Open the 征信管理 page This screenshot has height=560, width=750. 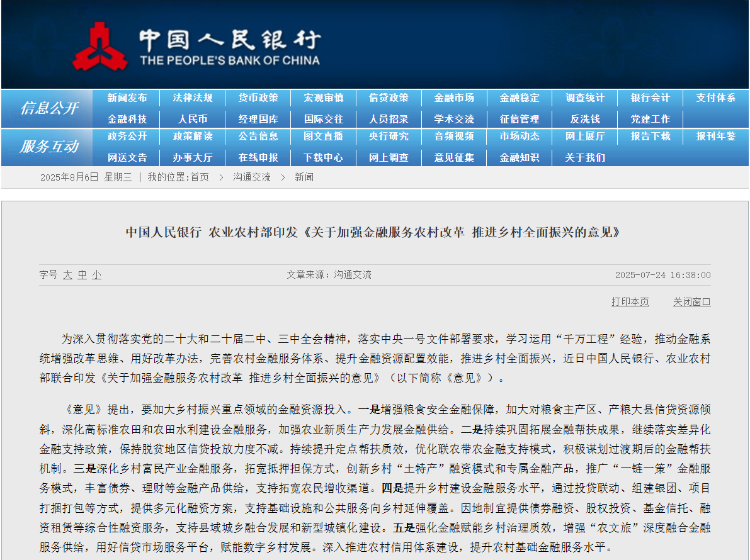pyautogui.click(x=519, y=119)
